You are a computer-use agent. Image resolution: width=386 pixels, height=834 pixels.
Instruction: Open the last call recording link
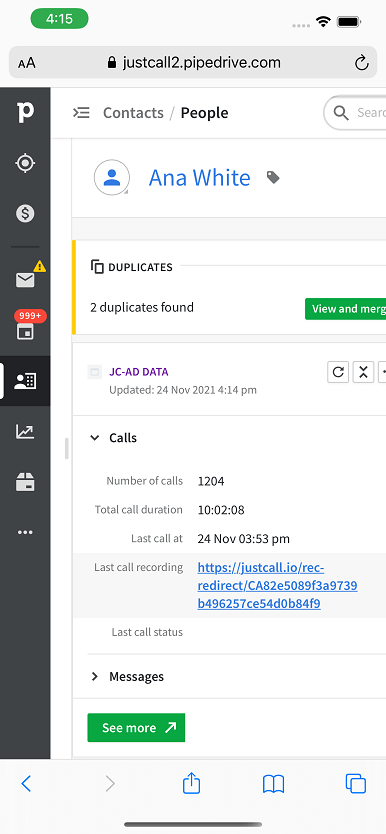coord(278,586)
